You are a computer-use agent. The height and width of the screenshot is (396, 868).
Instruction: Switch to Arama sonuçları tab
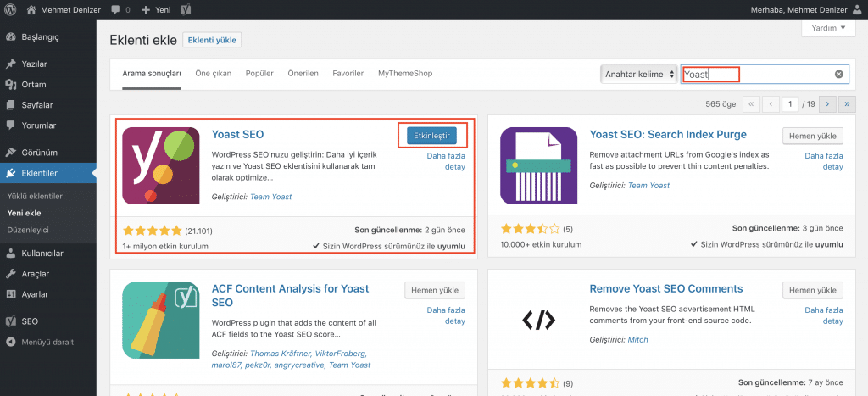point(152,74)
